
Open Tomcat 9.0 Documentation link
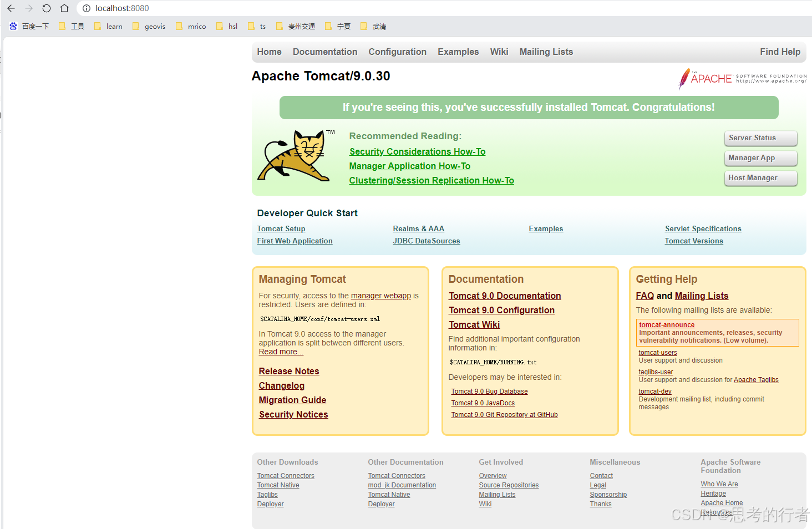[505, 296]
